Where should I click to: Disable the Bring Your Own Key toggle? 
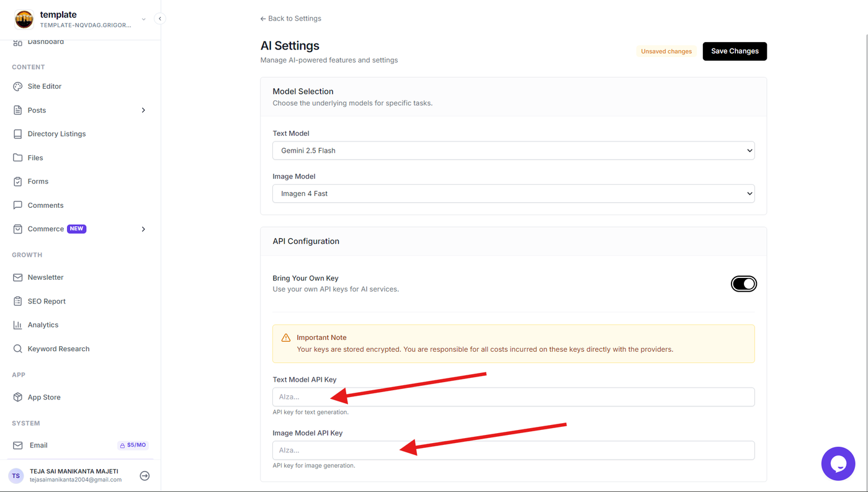(744, 284)
